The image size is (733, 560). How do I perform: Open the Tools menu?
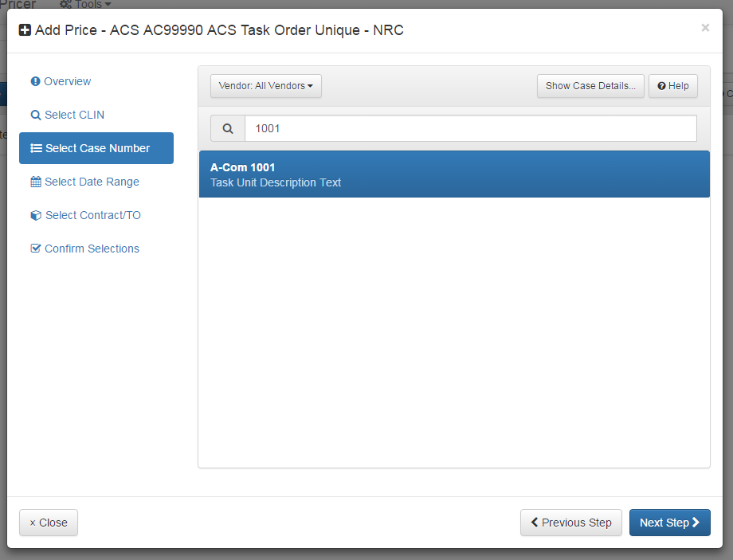tap(84, 5)
